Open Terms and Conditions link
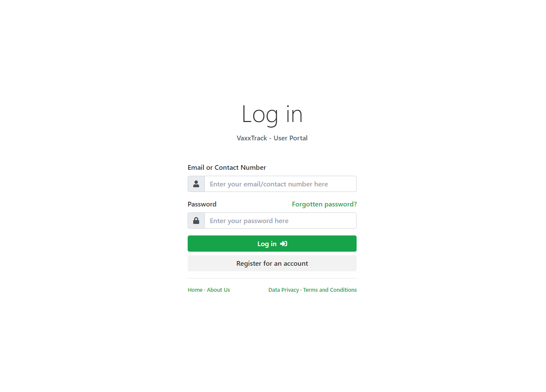The image size is (546, 392). 330,290
